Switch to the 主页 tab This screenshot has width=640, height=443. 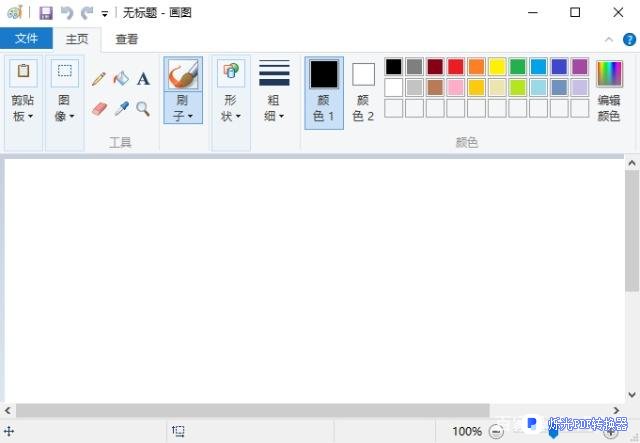77,39
